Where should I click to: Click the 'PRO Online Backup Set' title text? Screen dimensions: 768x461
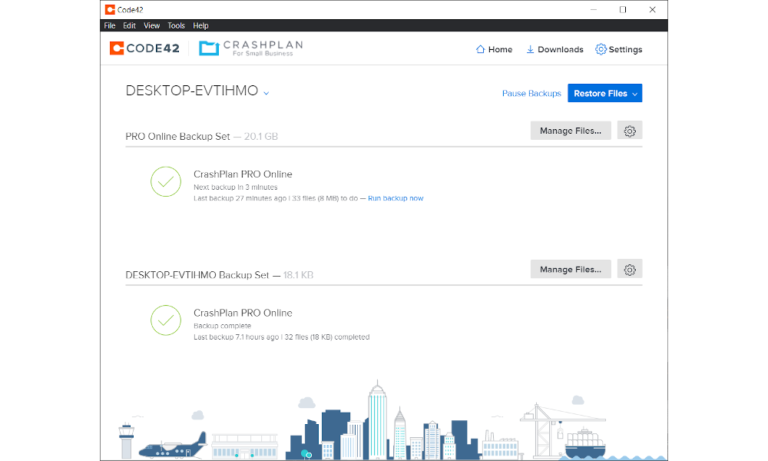tap(177, 137)
